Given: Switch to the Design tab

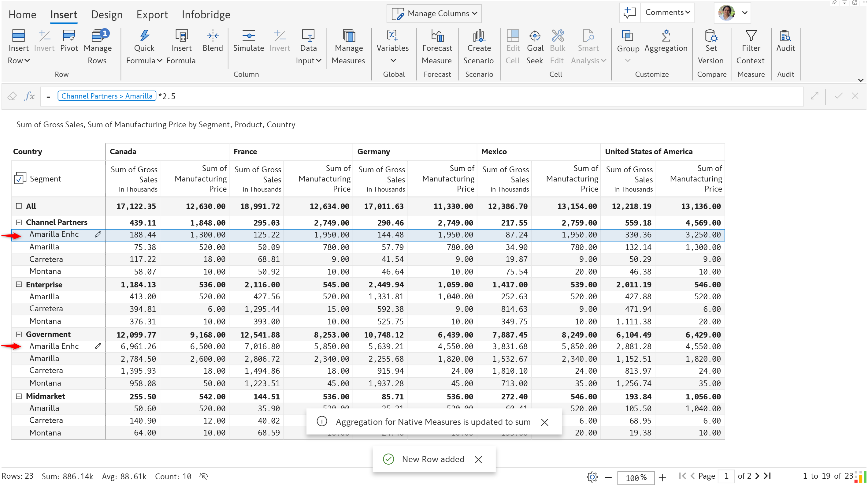Looking at the screenshot, I should (107, 14).
